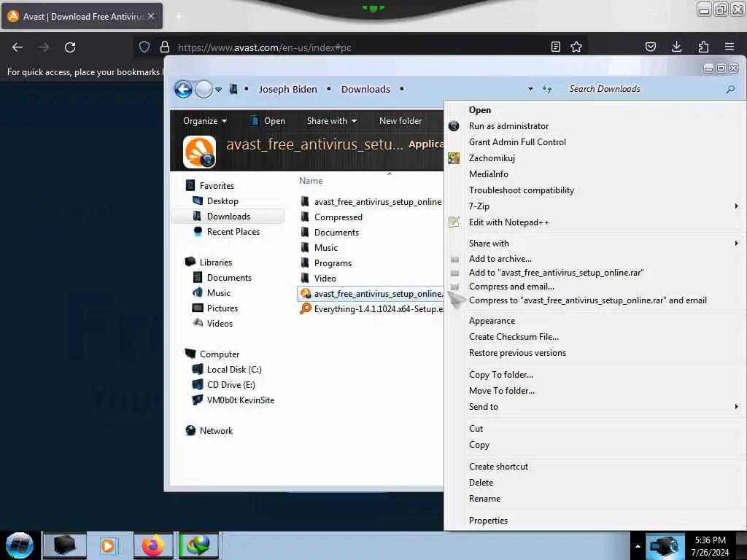Click the Firefox back arrow button

point(18,47)
